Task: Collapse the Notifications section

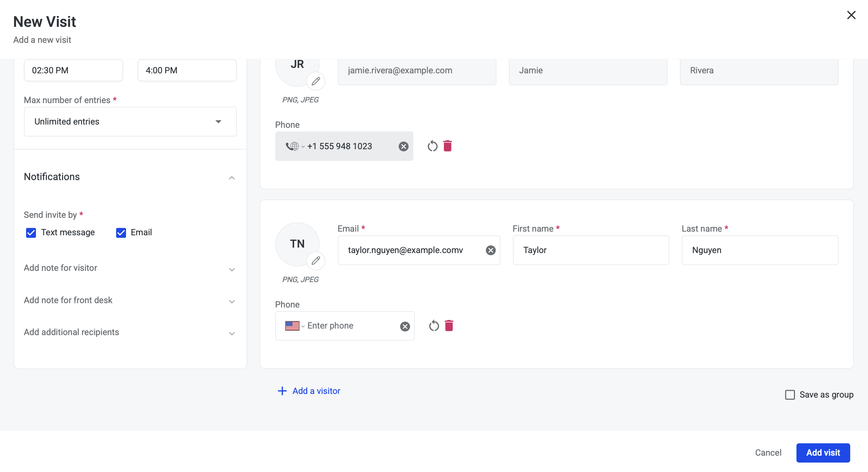Action: 232,178
